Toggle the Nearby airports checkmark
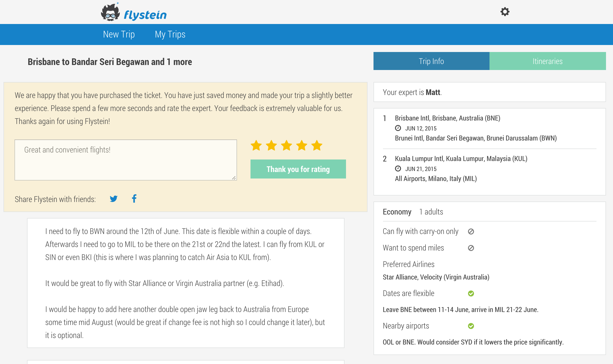The height and width of the screenshot is (364, 613). coord(471,326)
